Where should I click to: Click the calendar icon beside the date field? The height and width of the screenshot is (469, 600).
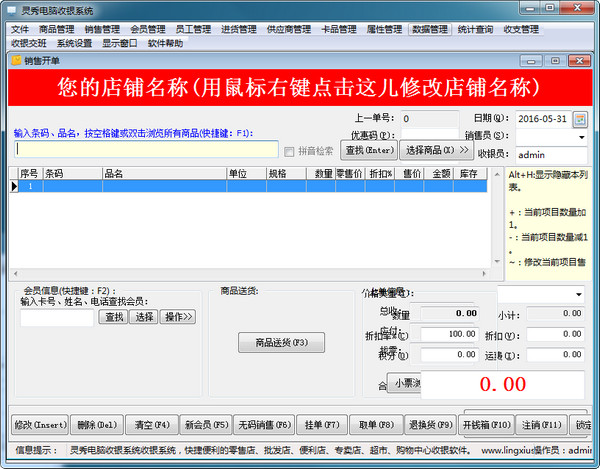click(x=578, y=119)
